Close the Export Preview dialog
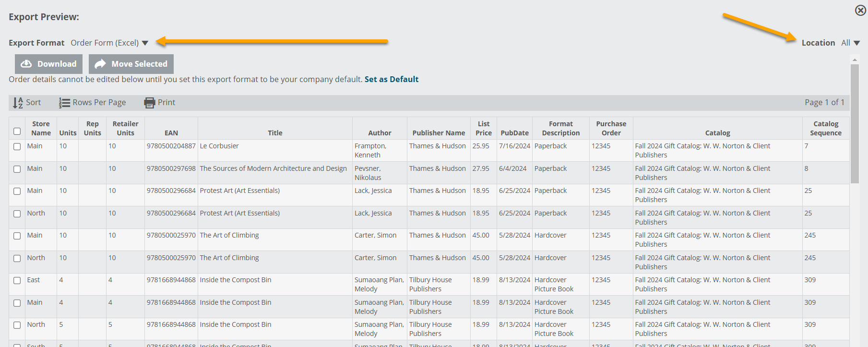Viewport: 868px width, 347px height. click(860, 10)
